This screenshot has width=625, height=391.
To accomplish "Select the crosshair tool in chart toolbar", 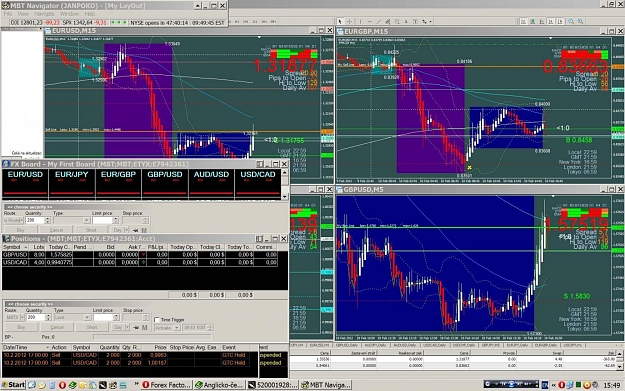I will 349,22.
